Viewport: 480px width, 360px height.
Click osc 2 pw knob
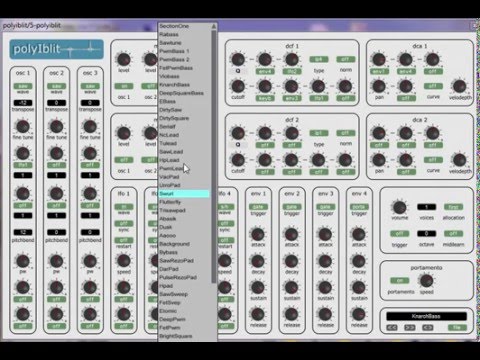point(56,261)
